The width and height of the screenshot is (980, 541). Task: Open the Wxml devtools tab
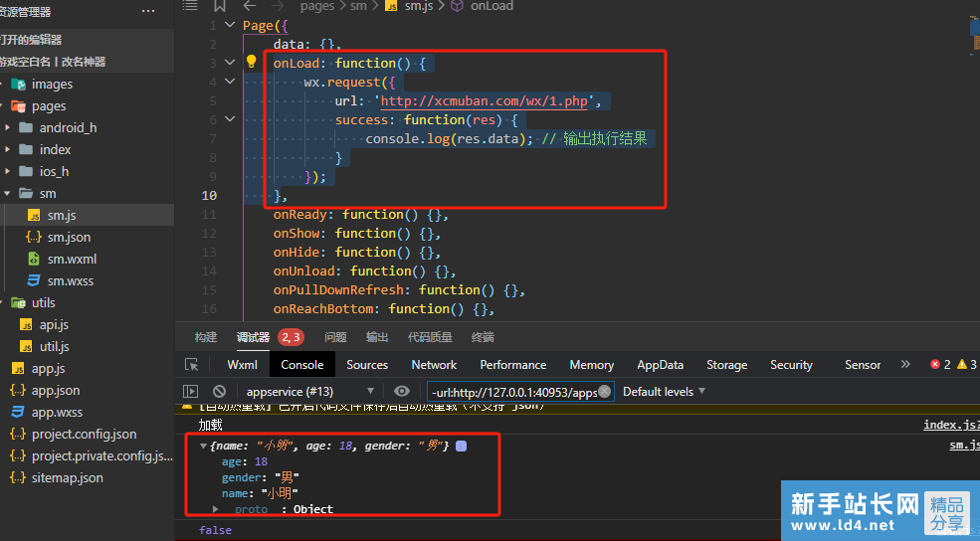(x=242, y=365)
